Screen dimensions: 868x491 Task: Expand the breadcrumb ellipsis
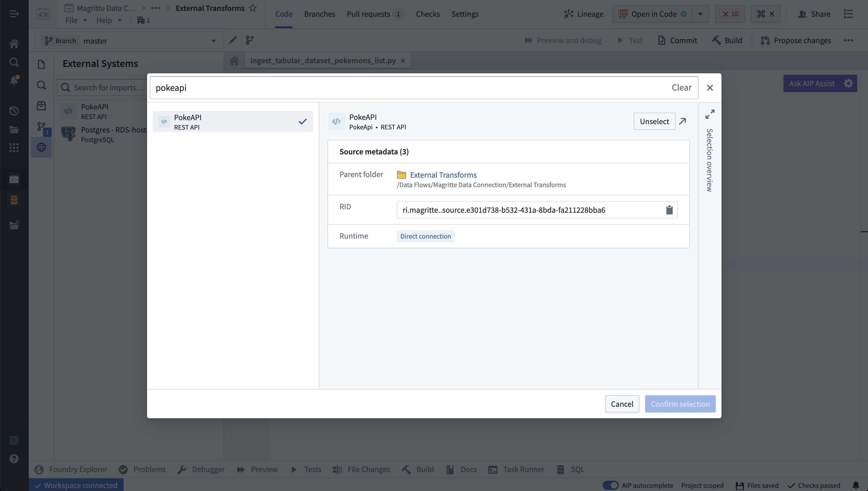[156, 8]
